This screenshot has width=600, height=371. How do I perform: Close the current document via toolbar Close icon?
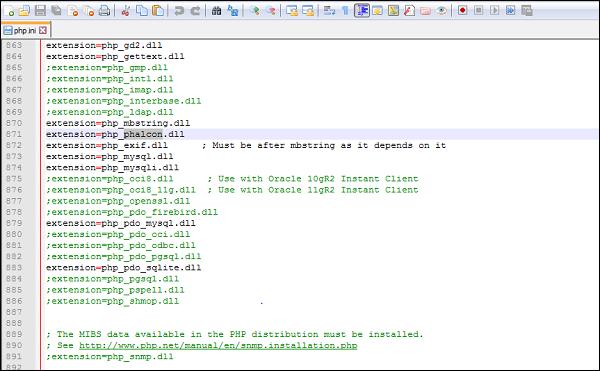point(72,11)
